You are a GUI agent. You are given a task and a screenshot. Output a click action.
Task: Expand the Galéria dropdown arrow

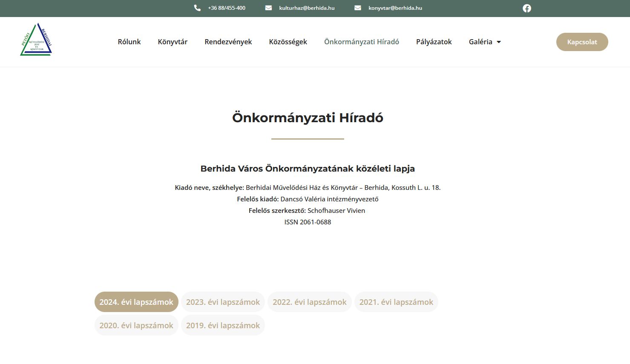(499, 42)
